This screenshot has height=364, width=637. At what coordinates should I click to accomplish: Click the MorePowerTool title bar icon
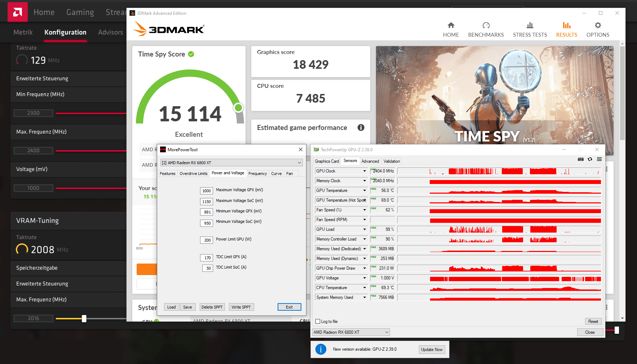(163, 149)
